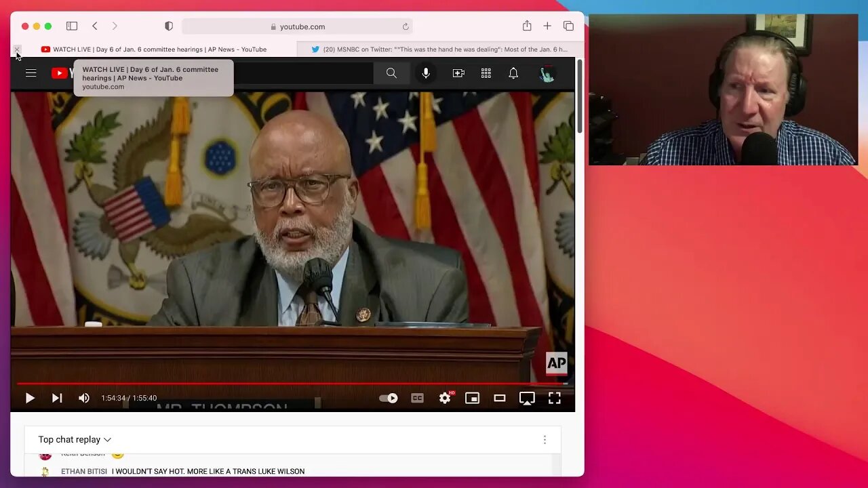
Task: Play the video
Action: 30,399
